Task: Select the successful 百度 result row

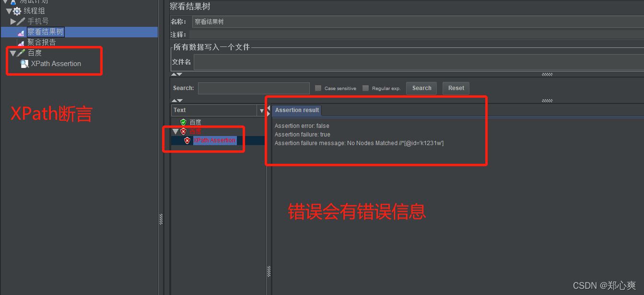Action: click(x=195, y=122)
